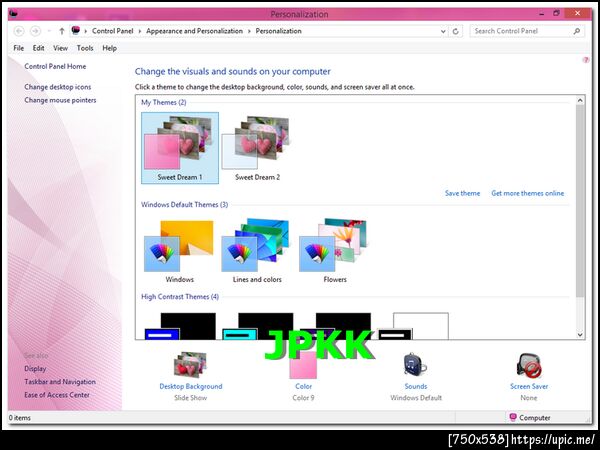The image size is (600, 450).
Task: Click the theme list scroll down arrow
Action: pyautogui.click(x=580, y=334)
